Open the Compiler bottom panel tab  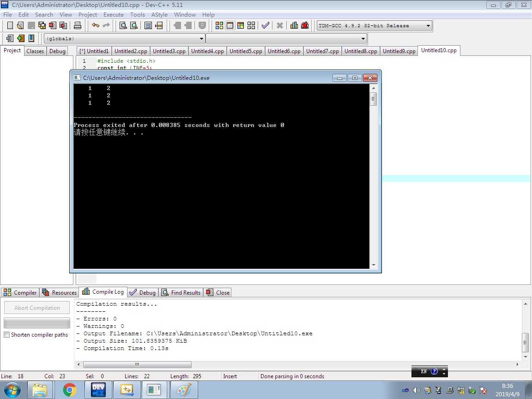click(20, 292)
